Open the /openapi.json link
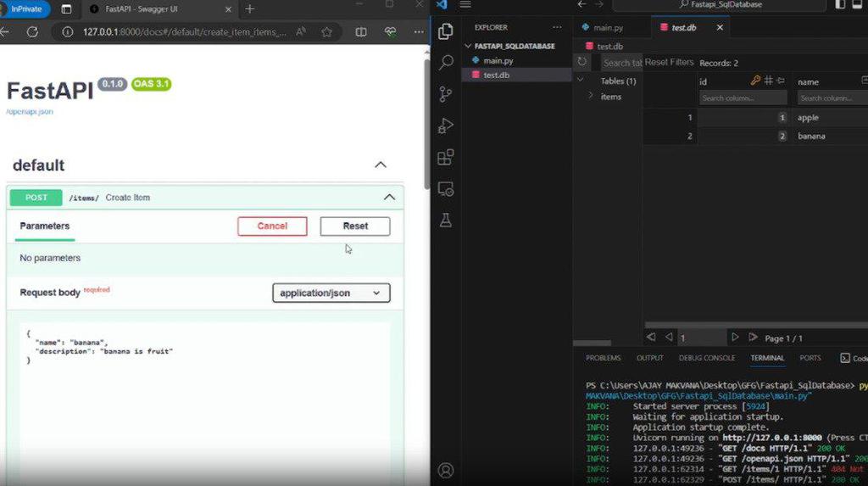 [x=30, y=111]
